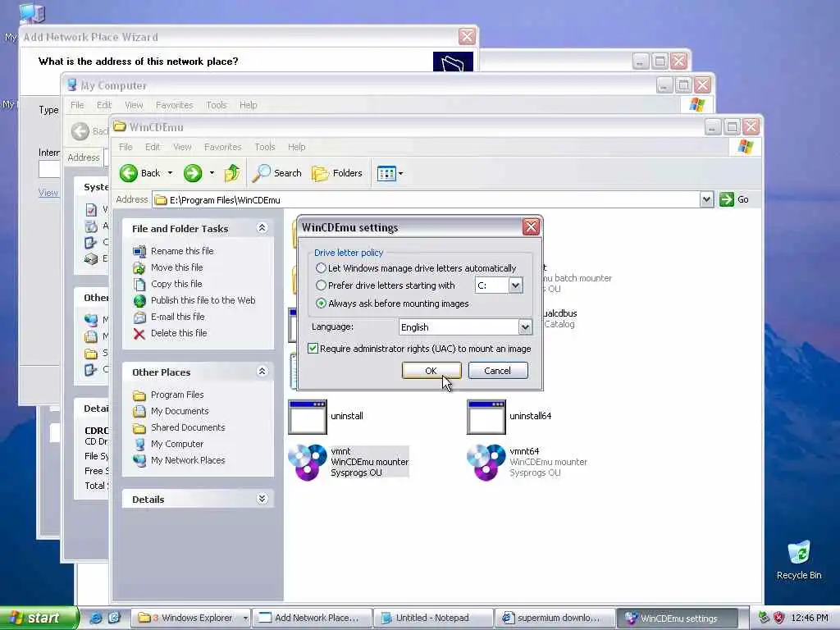
Task: Click E-mail this file task
Action: pyautogui.click(x=178, y=317)
